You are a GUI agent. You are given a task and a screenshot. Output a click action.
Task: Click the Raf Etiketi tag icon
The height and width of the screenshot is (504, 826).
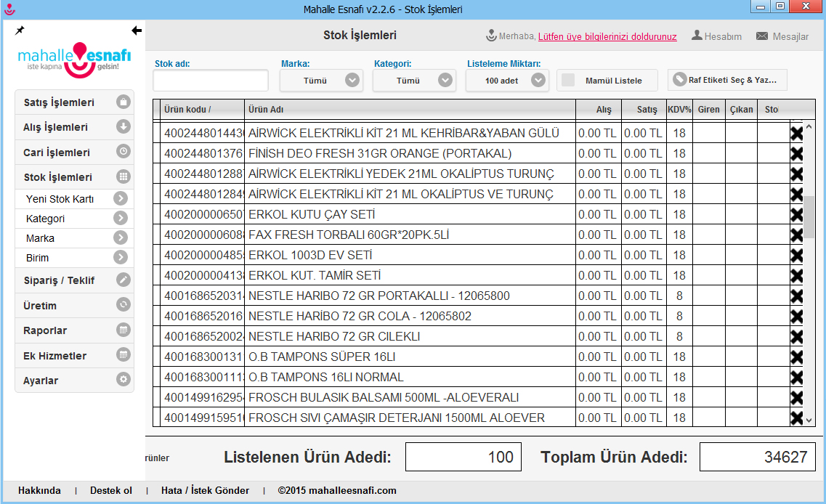pos(680,80)
